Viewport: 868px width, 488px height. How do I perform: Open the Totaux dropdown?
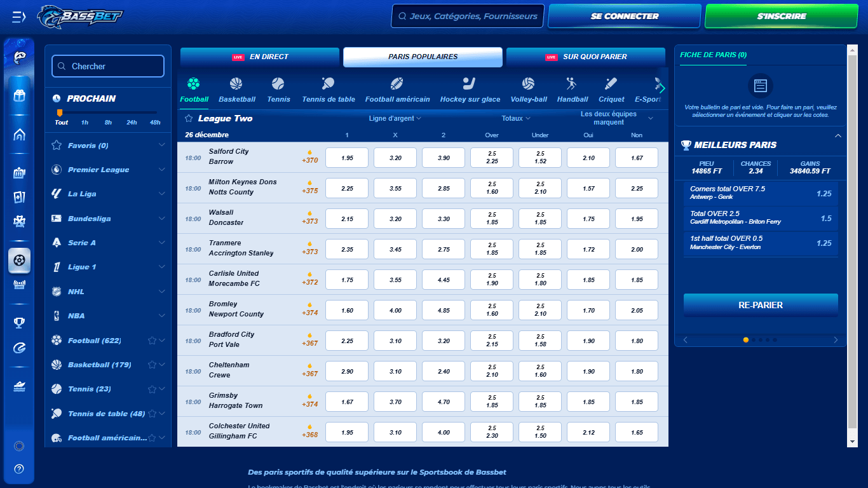516,118
